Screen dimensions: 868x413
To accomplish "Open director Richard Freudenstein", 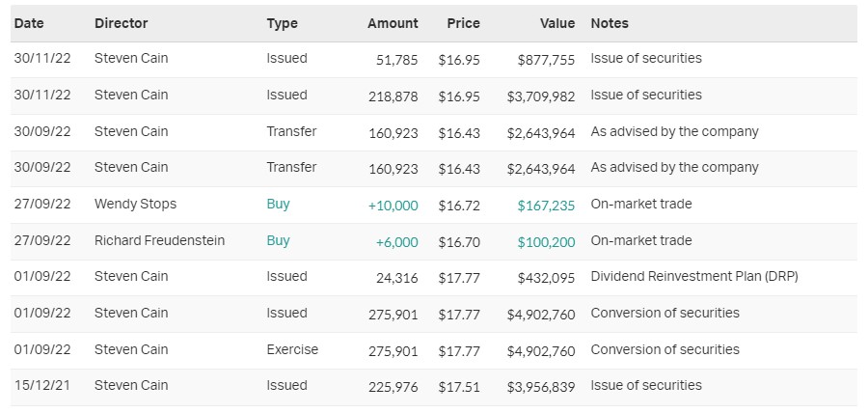I will coord(159,240).
